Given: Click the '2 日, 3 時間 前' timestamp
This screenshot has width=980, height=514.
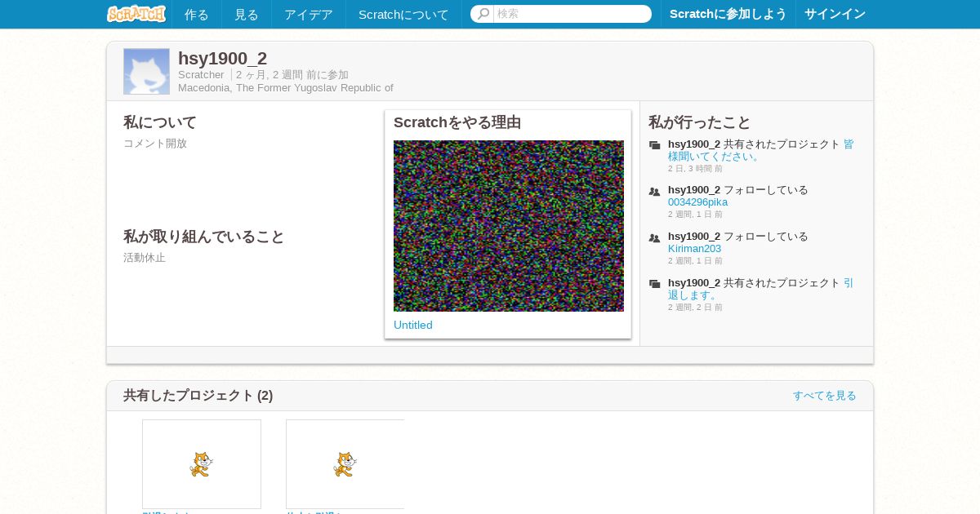Looking at the screenshot, I should (695, 168).
